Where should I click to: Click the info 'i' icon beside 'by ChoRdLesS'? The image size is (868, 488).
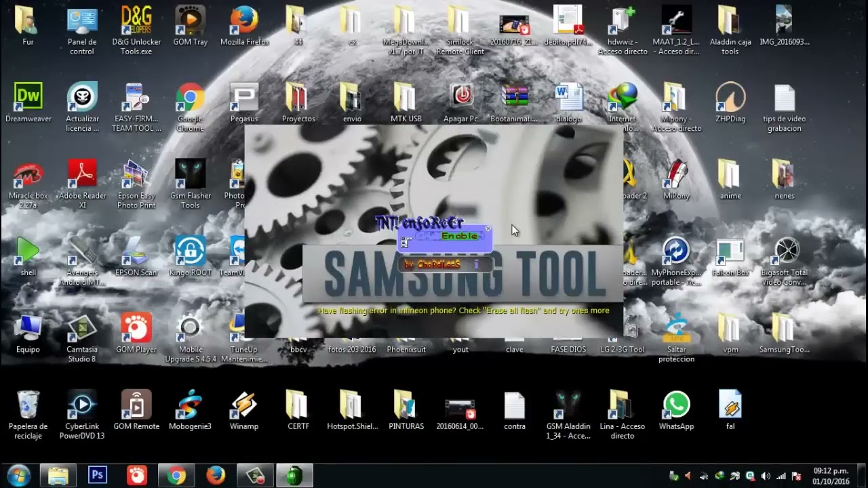click(x=477, y=264)
